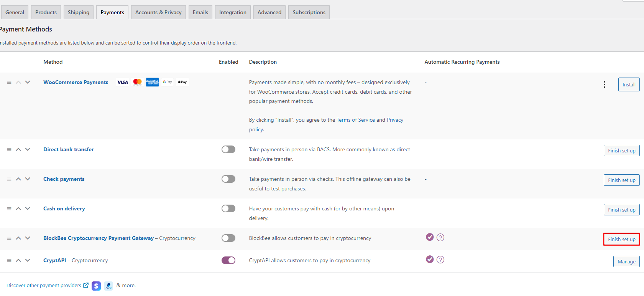644x296 pixels.
Task: Turn on the Cash on delivery toggle
Action: 228,209
